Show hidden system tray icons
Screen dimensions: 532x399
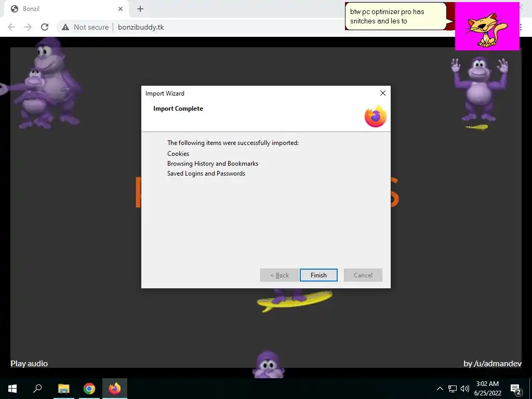coord(440,389)
